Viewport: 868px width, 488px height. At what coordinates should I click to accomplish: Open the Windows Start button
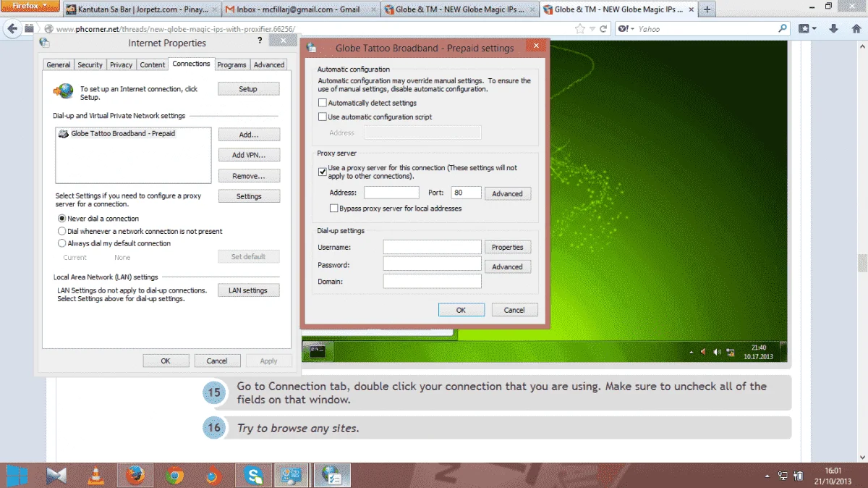pos(17,476)
